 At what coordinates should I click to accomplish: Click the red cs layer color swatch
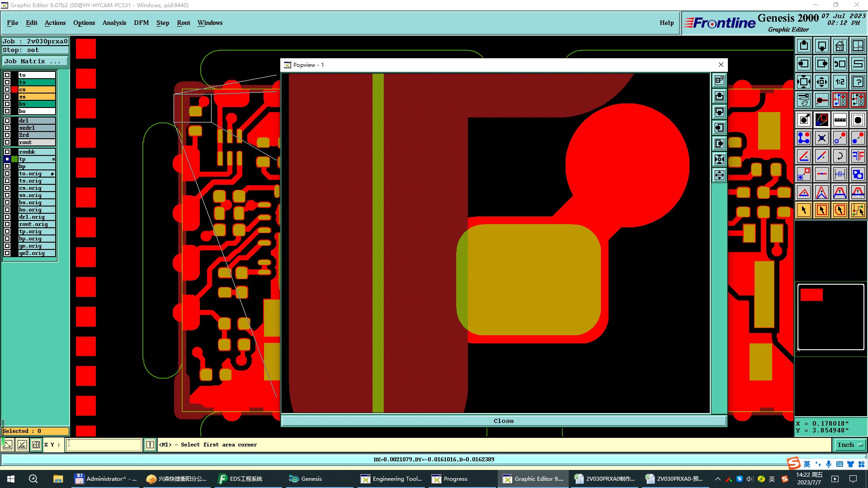click(x=14, y=89)
